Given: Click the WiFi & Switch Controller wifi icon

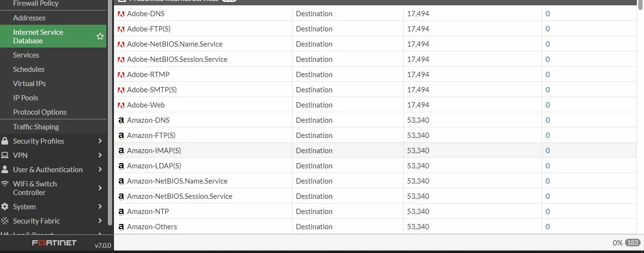Looking at the screenshot, I should pyautogui.click(x=5, y=184).
